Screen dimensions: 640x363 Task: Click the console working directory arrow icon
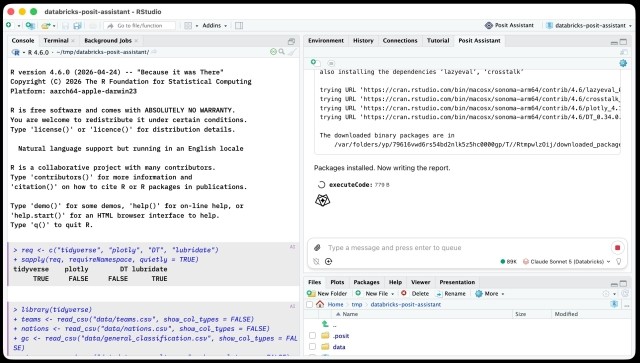click(x=154, y=52)
